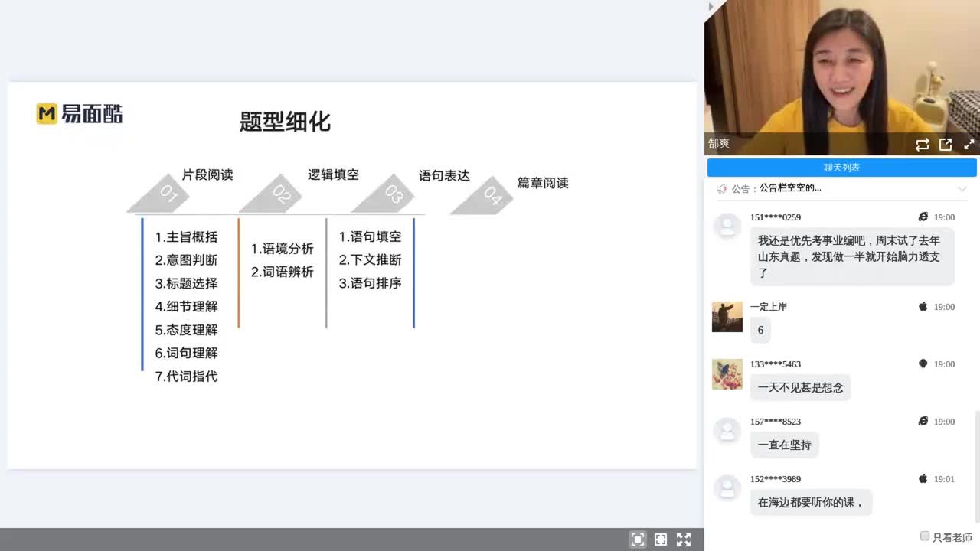This screenshot has height=551, width=980.
Task: Click the username 152****3989
Action: tap(776, 479)
